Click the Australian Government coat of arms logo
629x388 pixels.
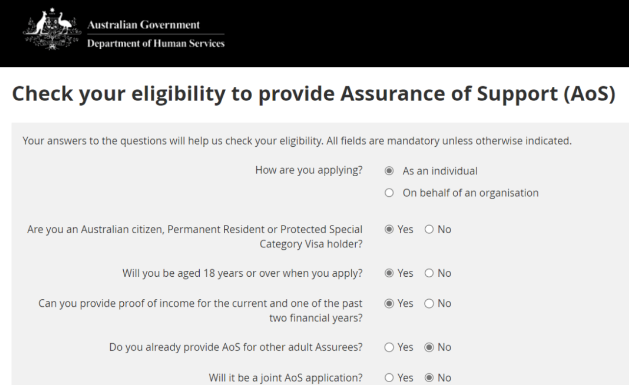click(52, 29)
